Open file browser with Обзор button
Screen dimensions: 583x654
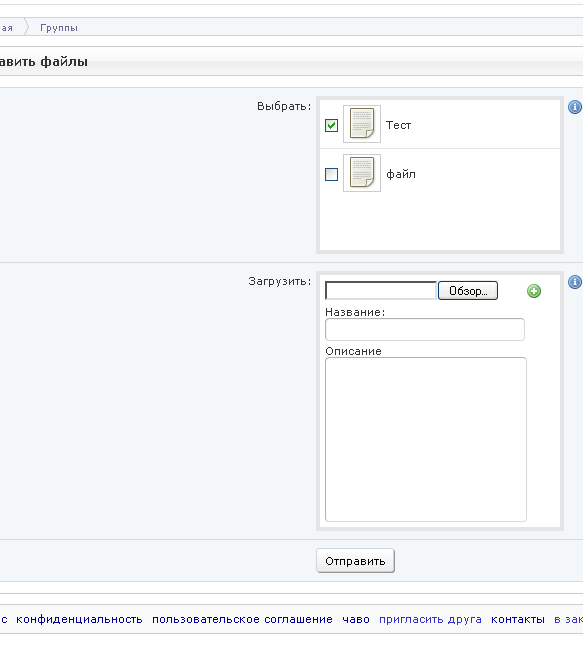coord(468,291)
